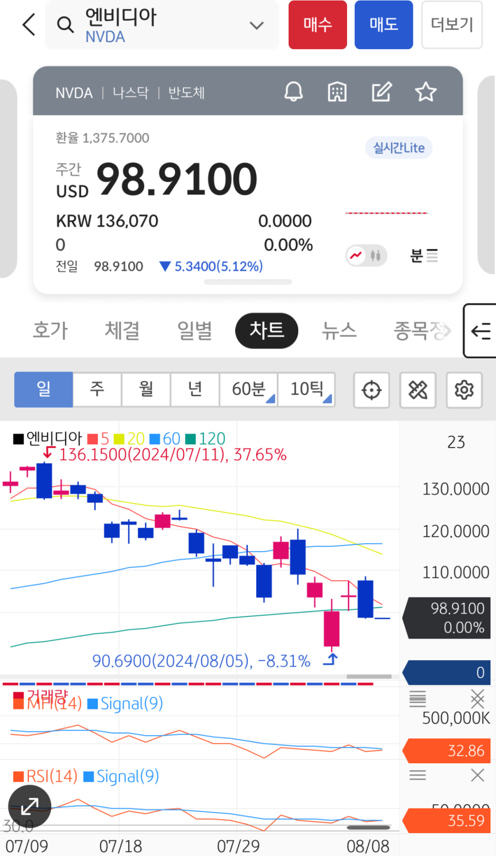The height and width of the screenshot is (868, 496).
Task: Open chart settings gear icon
Action: pyautogui.click(x=464, y=390)
